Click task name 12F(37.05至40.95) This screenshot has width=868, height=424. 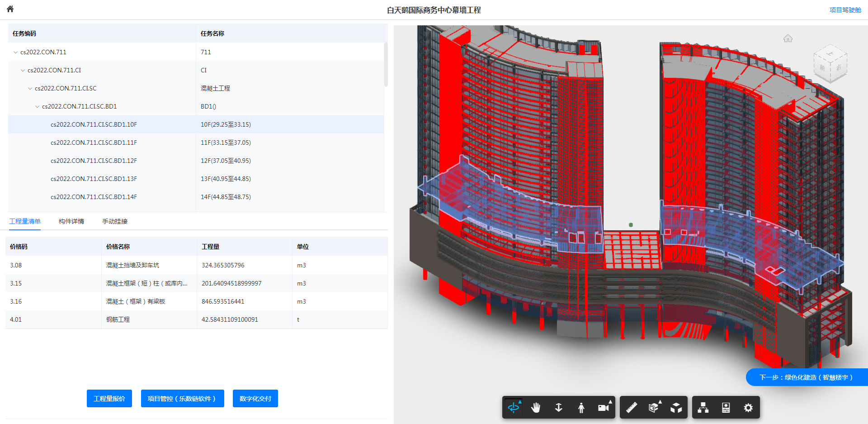click(226, 161)
